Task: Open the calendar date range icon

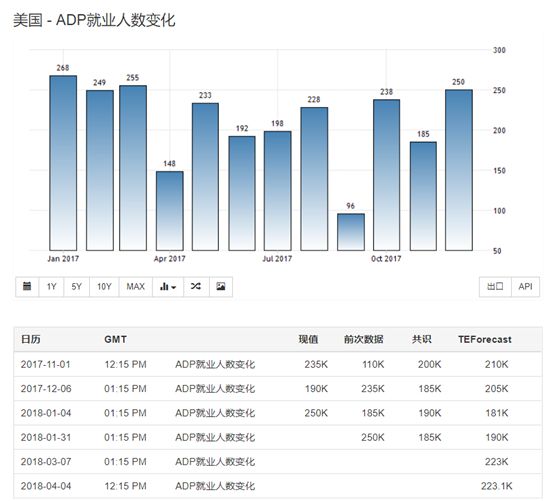Action: click(27, 286)
